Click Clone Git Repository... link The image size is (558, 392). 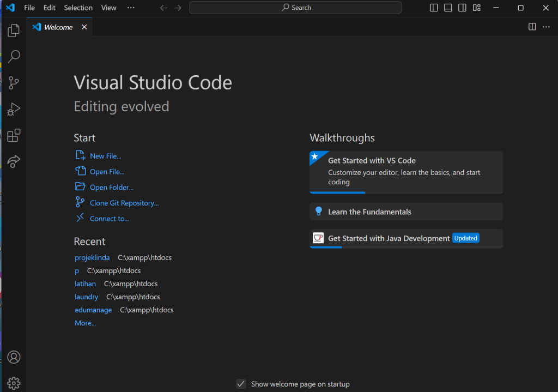coord(124,203)
